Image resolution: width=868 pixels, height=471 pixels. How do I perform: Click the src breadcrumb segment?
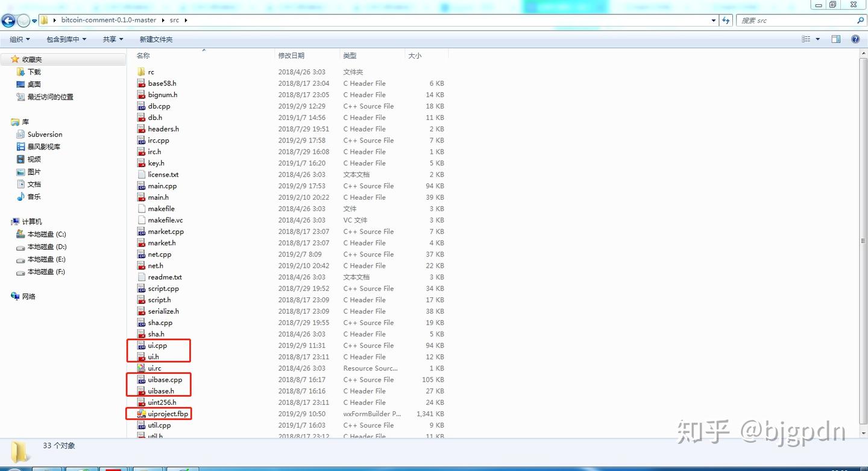point(174,20)
